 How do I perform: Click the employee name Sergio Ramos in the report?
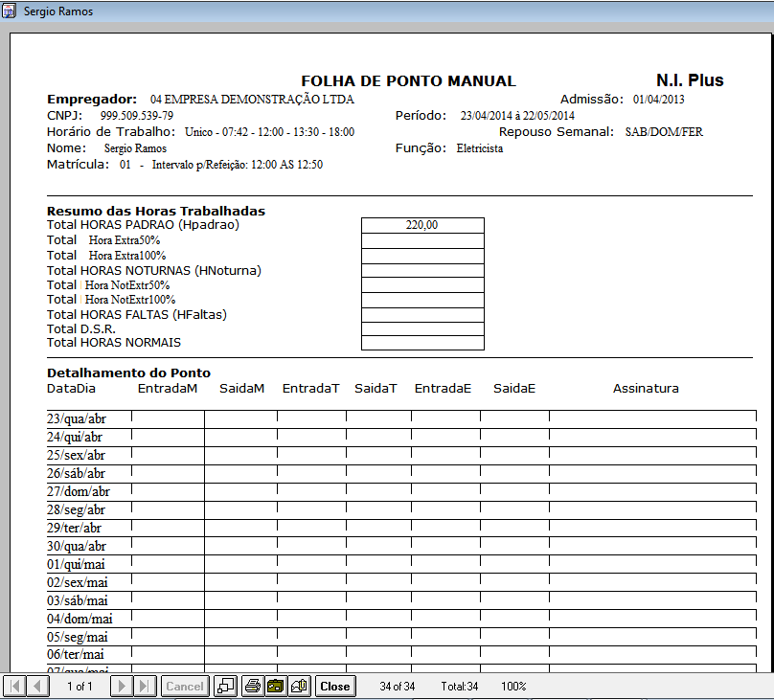(x=135, y=148)
